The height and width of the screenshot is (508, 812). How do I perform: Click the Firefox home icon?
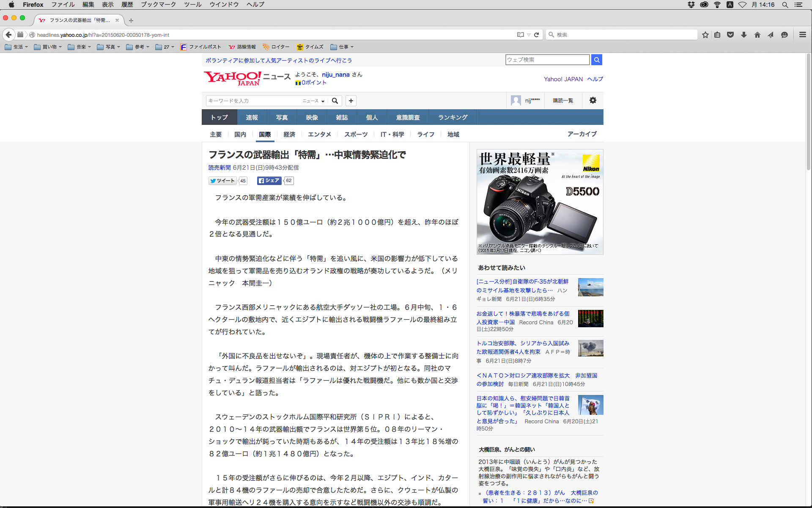[x=757, y=35]
